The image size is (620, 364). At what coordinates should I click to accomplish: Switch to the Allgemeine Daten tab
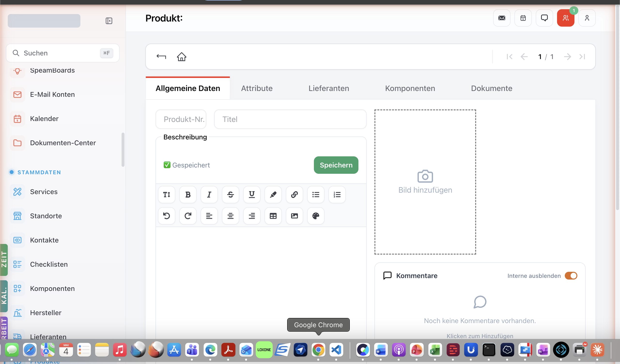coord(188,88)
